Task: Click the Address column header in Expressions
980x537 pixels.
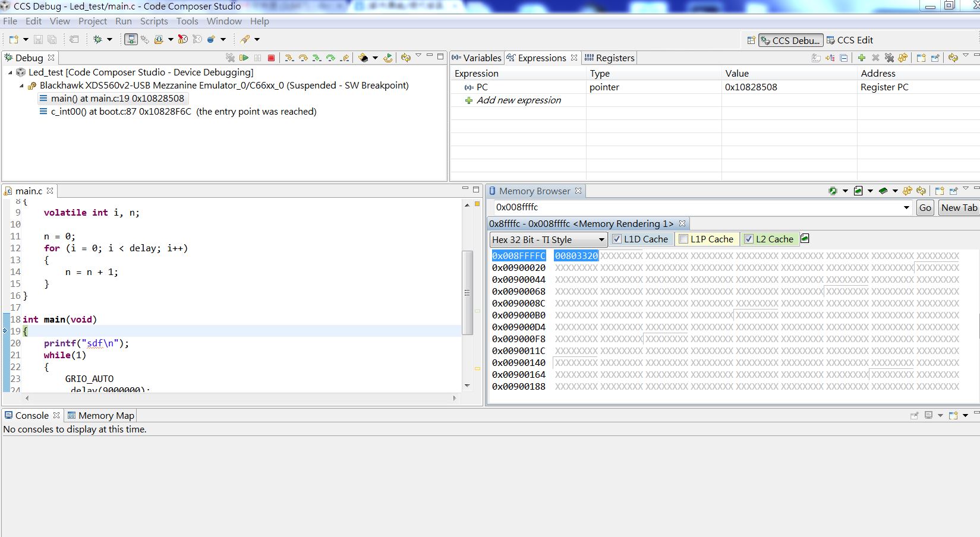Action: [x=878, y=73]
